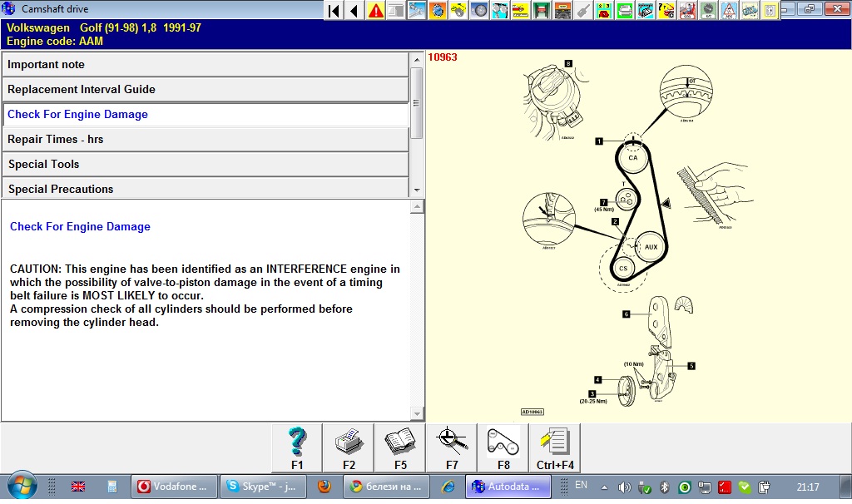852x504 pixels.
Task: Switch to Skype in the taskbar
Action: coord(262,487)
